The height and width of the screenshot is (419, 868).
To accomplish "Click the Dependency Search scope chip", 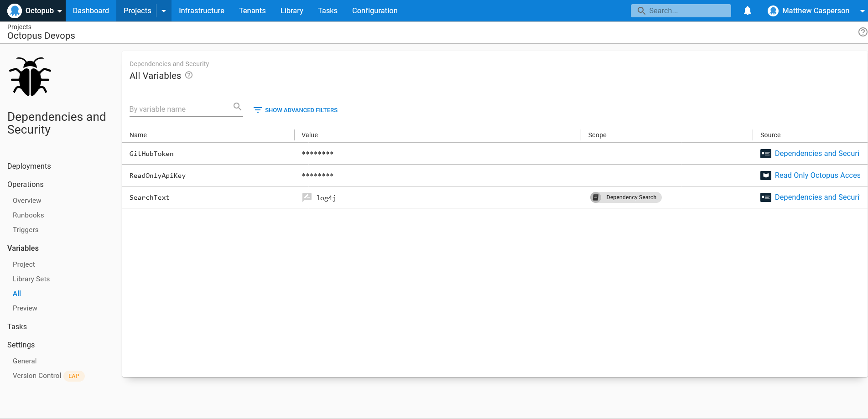I will coord(625,197).
